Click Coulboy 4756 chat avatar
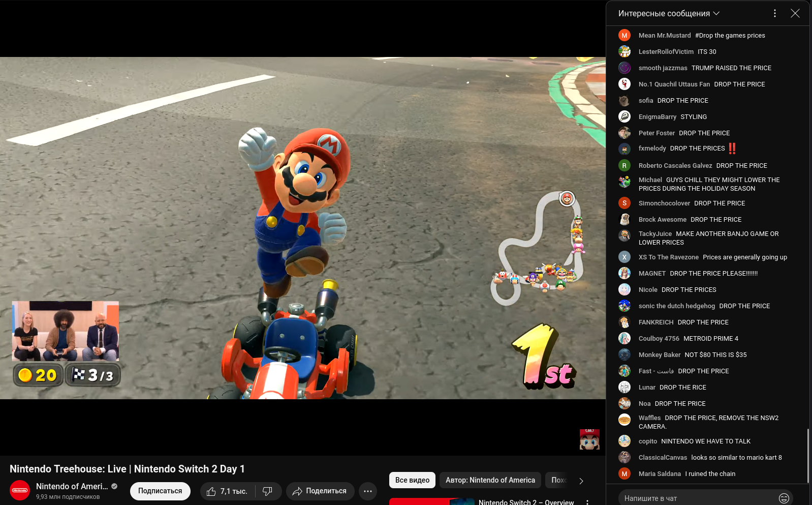Screen dimensions: 812x505 [624, 338]
